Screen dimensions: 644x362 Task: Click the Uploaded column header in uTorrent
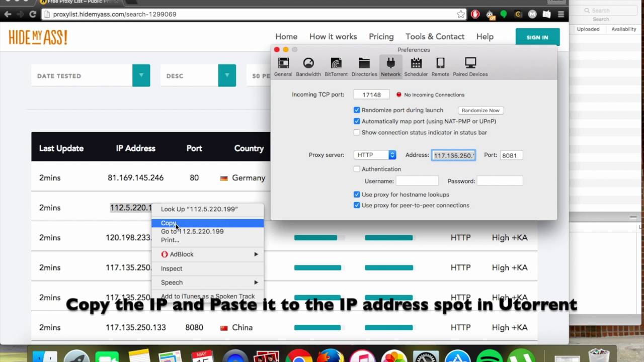pos(588,29)
